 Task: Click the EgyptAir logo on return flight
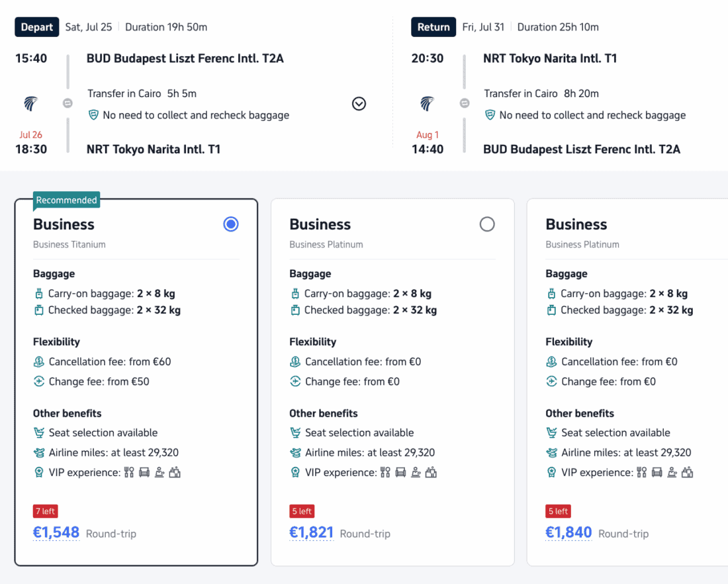coord(427,103)
